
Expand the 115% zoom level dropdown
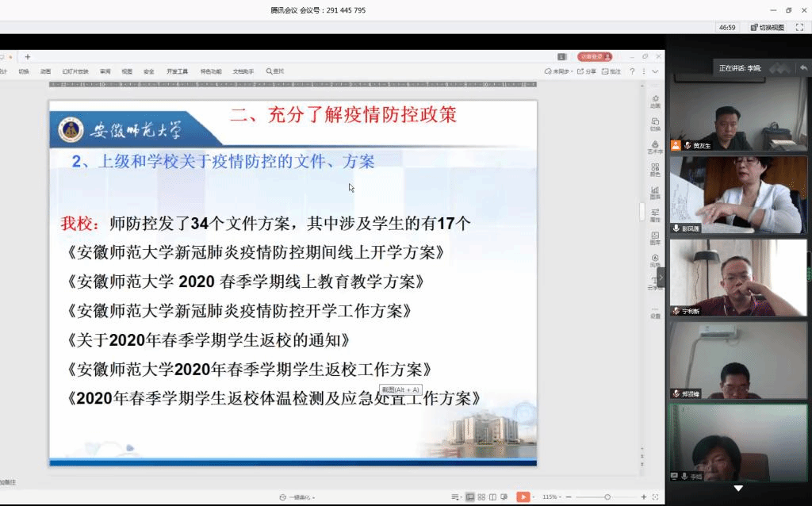[550, 496]
